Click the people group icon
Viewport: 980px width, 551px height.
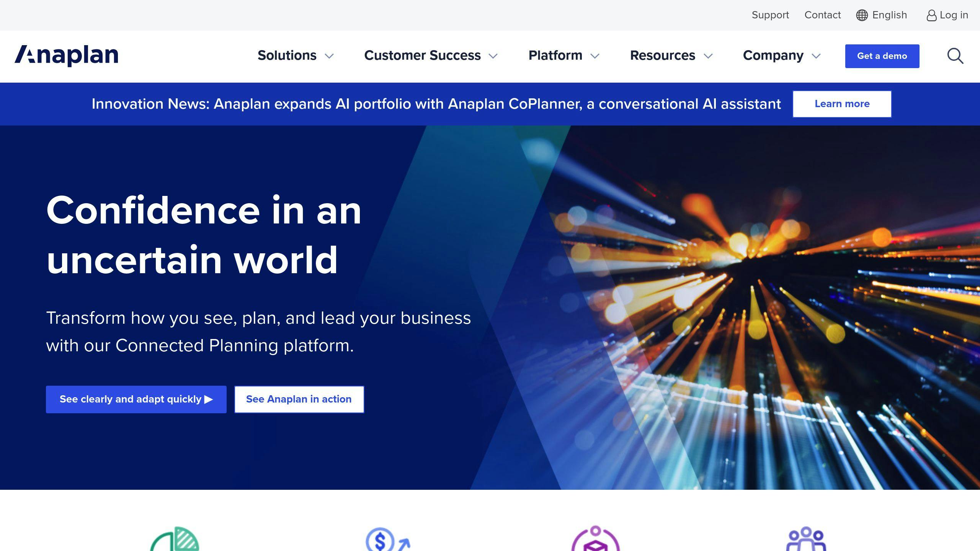(806, 539)
